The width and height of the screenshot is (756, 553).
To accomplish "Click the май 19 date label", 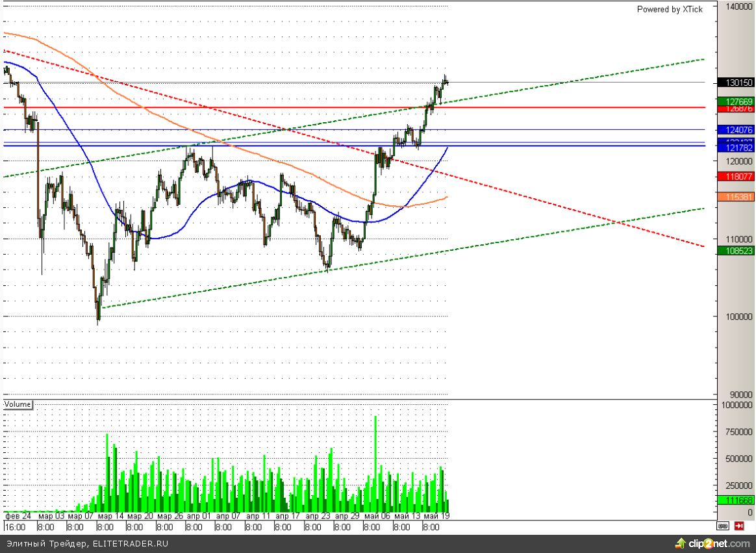I will click(x=436, y=516).
